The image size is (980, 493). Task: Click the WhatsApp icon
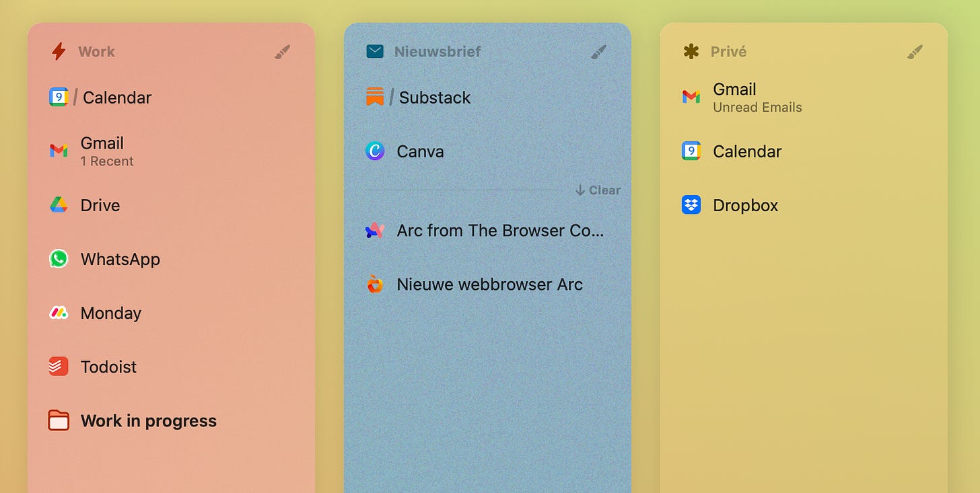[59, 259]
